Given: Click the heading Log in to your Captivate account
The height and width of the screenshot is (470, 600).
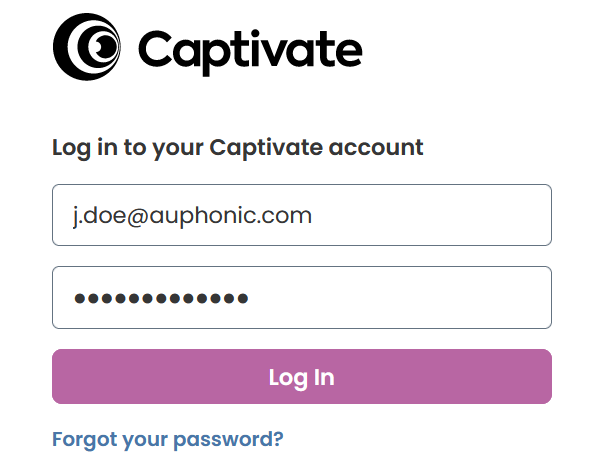Looking at the screenshot, I should [x=238, y=148].
